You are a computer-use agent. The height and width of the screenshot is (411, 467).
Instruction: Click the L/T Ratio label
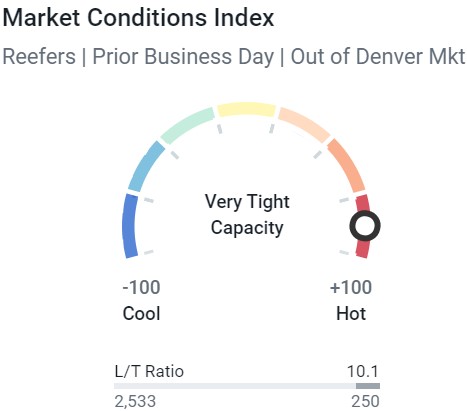point(149,371)
